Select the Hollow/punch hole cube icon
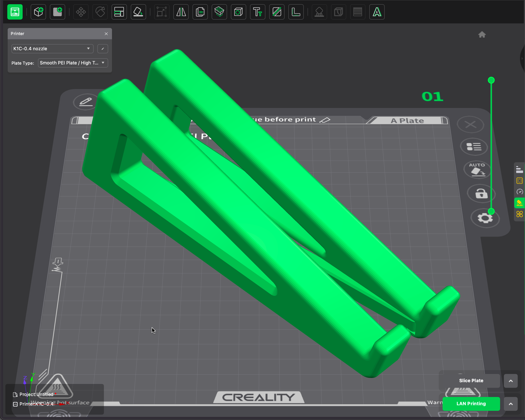 tap(238, 12)
